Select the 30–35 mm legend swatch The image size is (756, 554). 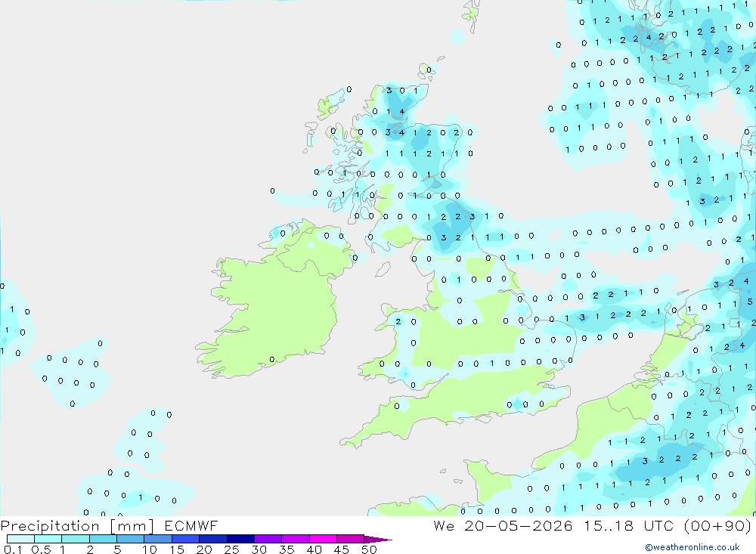268,539
